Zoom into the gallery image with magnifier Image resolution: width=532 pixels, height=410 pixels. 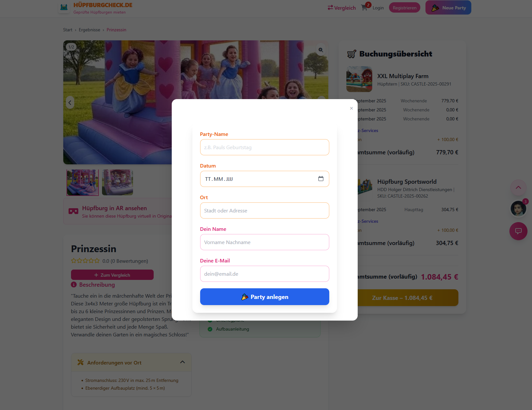pos(321,50)
